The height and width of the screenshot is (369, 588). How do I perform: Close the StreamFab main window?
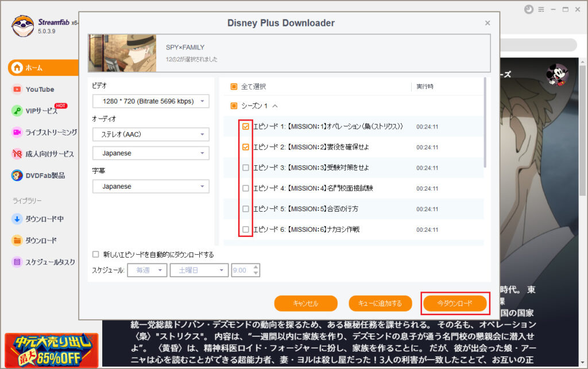pyautogui.click(x=578, y=9)
